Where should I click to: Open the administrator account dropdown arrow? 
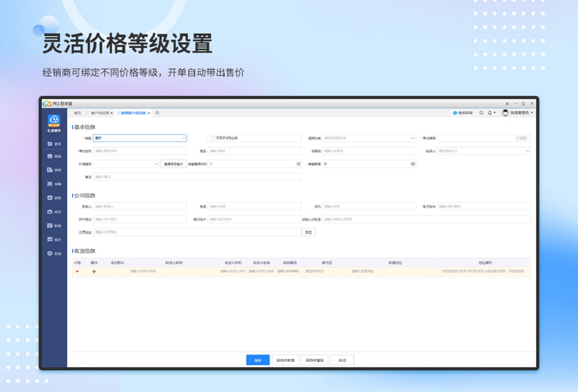tap(532, 113)
